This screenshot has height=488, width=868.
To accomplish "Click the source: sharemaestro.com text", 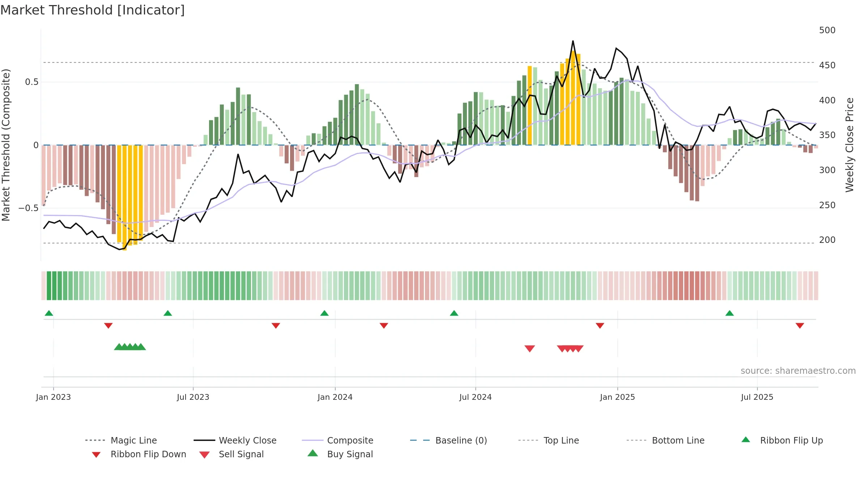I will pyautogui.click(x=798, y=371).
